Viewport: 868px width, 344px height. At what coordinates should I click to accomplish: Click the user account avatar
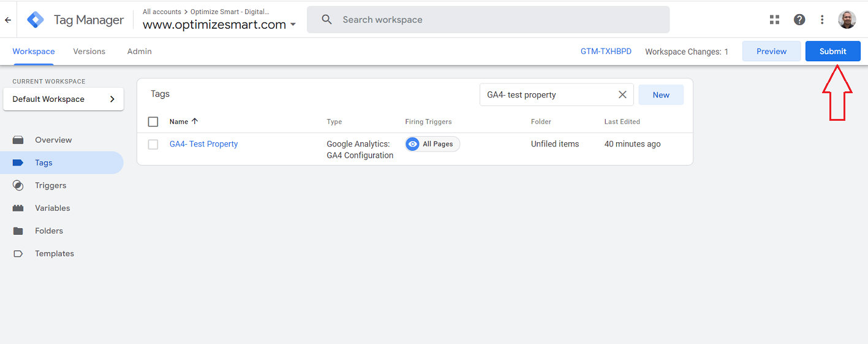coord(847,20)
